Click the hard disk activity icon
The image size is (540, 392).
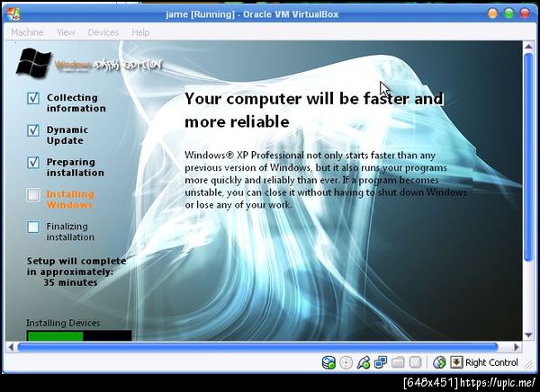tap(328, 362)
